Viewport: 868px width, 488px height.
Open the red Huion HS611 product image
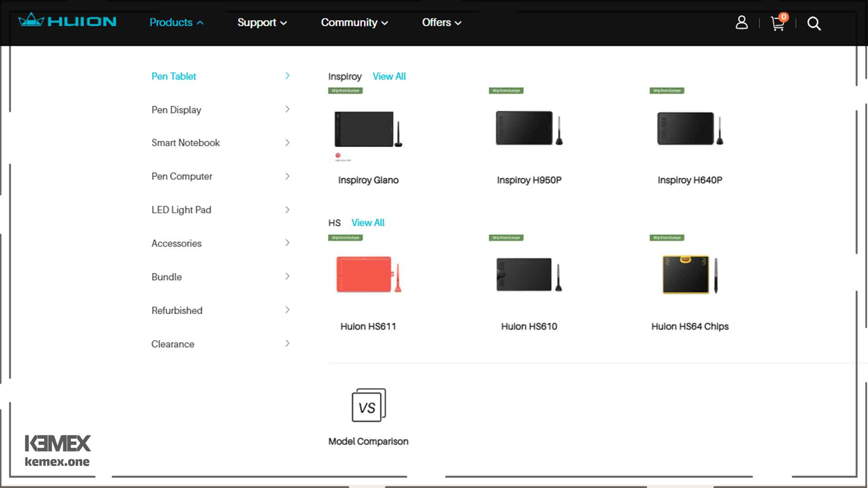[368, 274]
